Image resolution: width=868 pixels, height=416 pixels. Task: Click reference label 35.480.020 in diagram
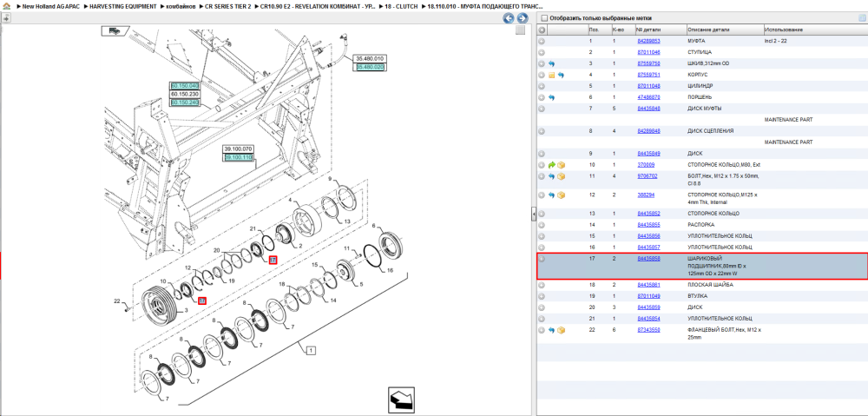(370, 67)
